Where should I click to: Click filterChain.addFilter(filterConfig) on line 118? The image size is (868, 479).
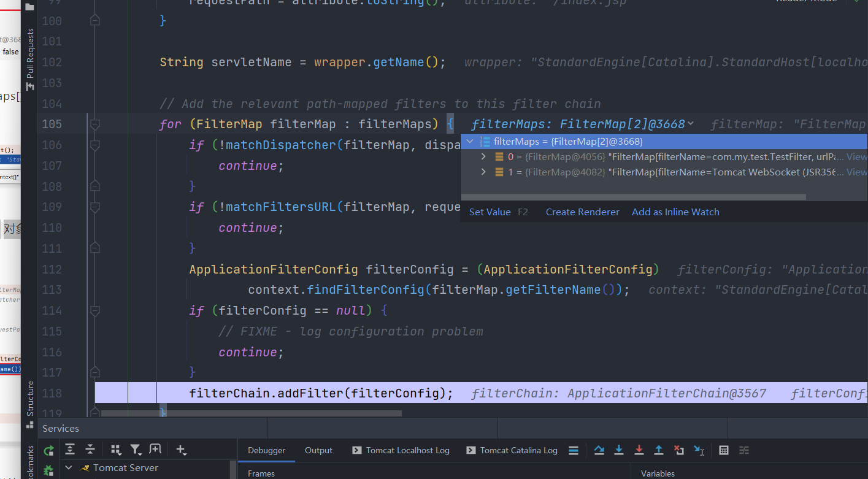point(321,393)
